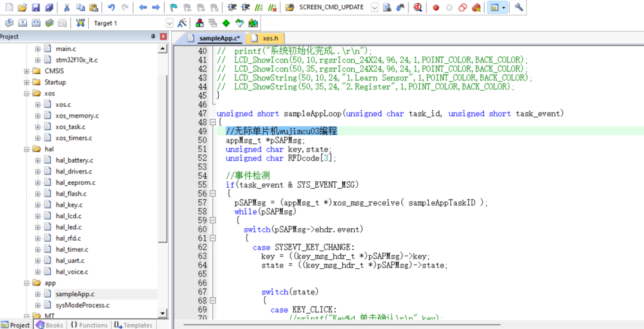Open a file using the folder icon
The height and width of the screenshot is (329, 644).
(x=23, y=7)
